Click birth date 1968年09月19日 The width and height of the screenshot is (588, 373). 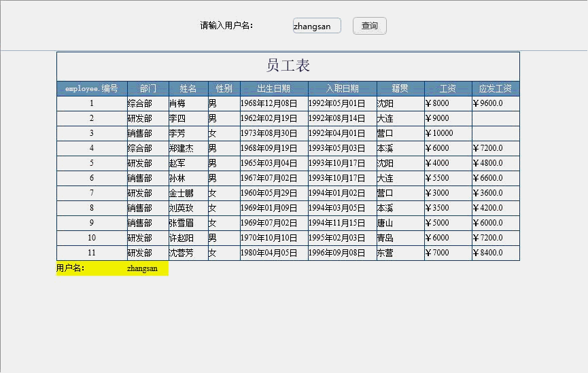click(x=274, y=148)
